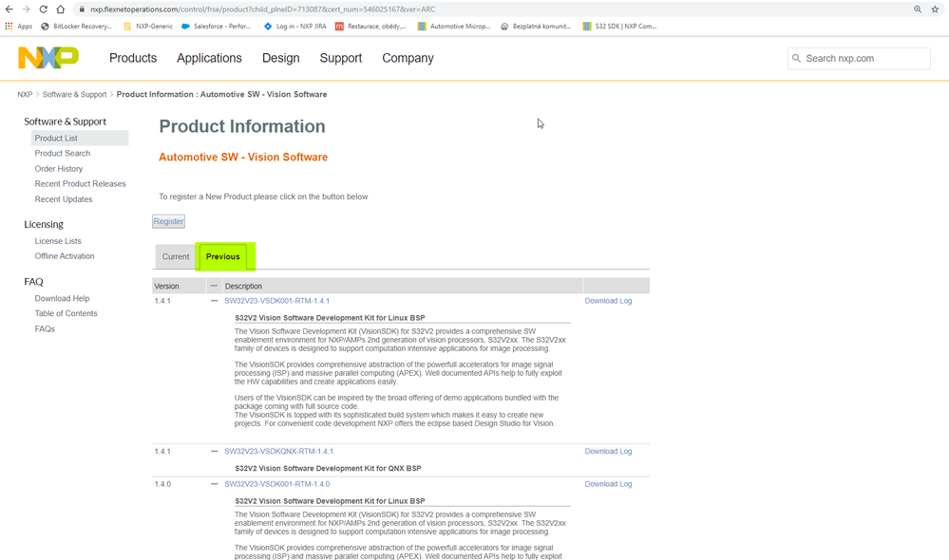Image resolution: width=949 pixels, height=560 pixels.
Task: Click the lock icon in address bar
Action: click(82, 9)
